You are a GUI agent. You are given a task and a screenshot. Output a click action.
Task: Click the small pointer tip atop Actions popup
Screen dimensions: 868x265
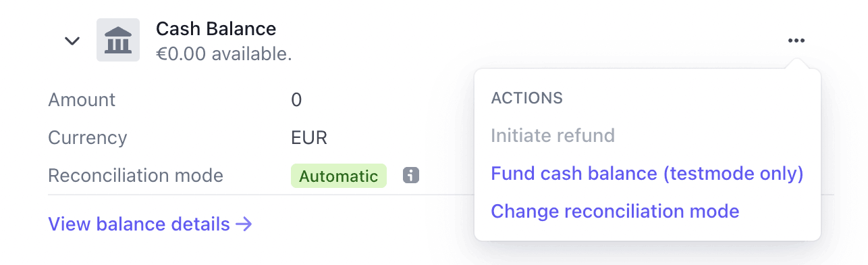[796, 64]
